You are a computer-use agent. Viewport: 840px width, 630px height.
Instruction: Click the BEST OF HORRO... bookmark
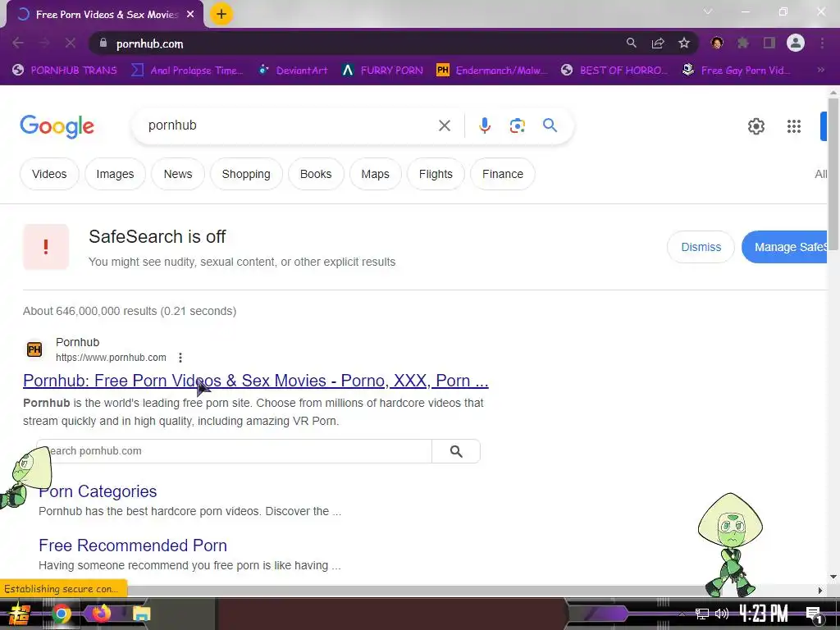[614, 71]
